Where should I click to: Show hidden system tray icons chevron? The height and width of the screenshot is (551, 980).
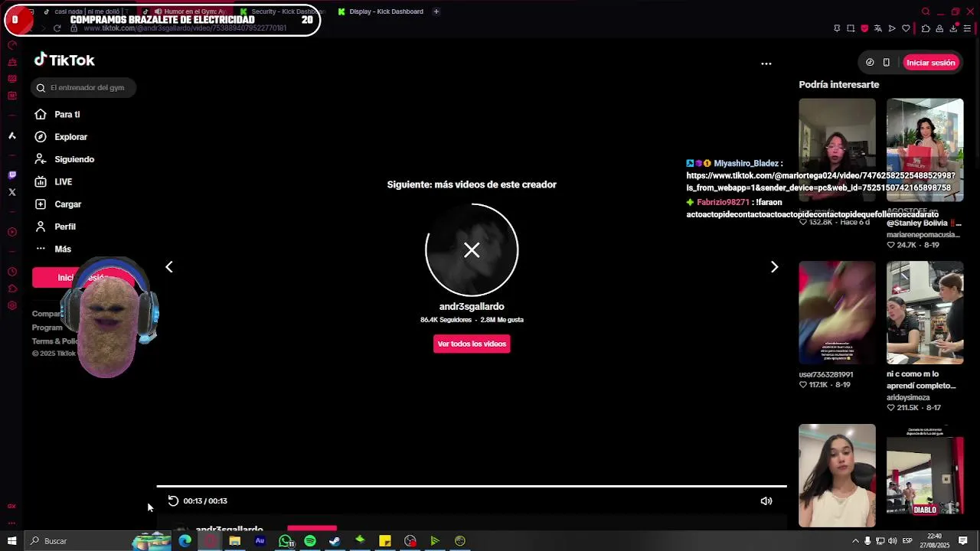855,541
